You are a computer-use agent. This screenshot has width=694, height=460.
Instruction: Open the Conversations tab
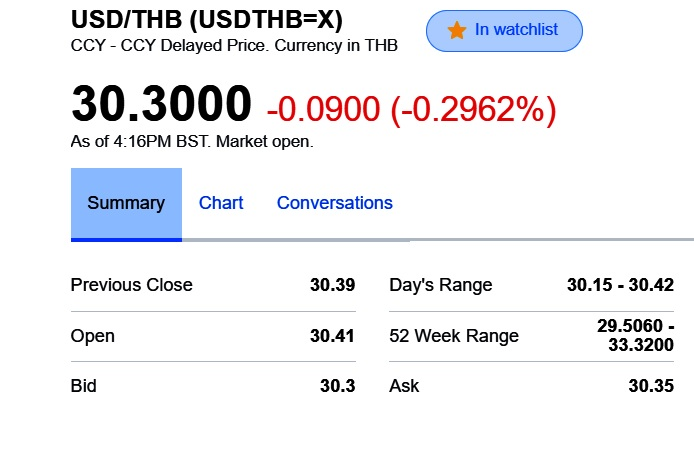(x=334, y=203)
